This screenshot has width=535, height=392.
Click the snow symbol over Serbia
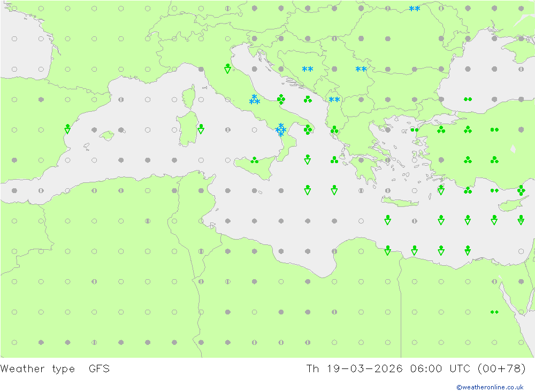tap(361, 70)
